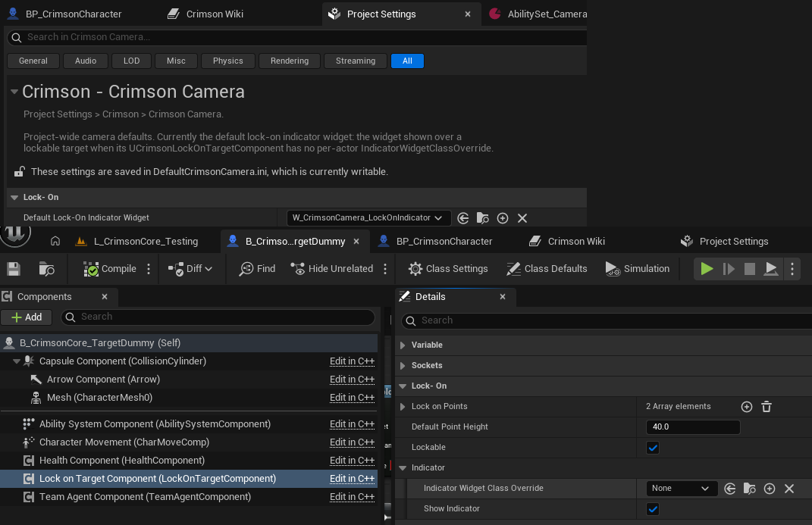Clear Default Lock-On Indicator Widget value
The width and height of the screenshot is (812, 525).
(522, 218)
